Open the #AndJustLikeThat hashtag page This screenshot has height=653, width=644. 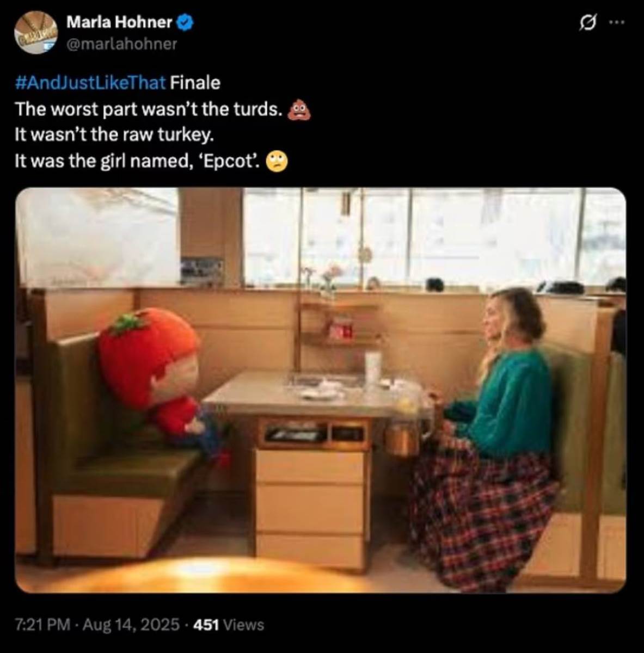89,83
